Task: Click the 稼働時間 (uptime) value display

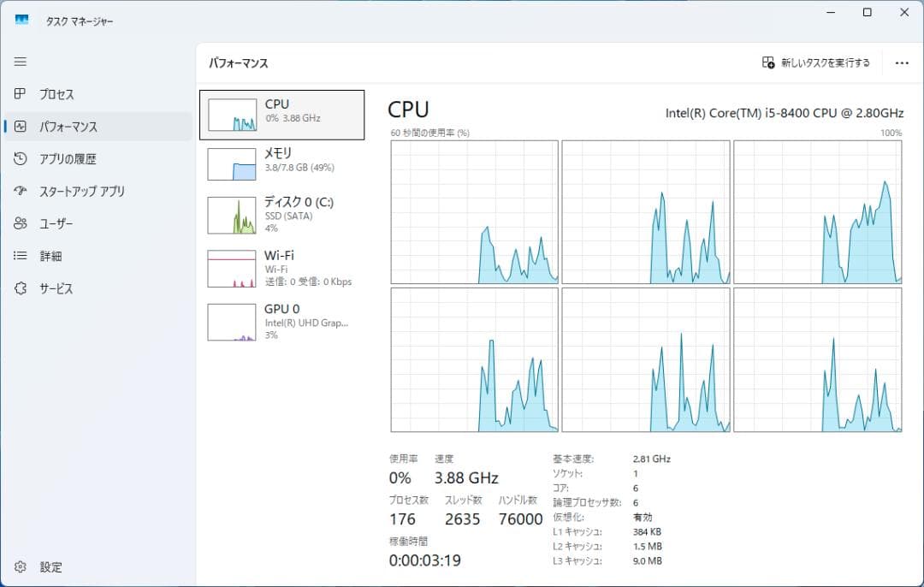Action: tap(423, 560)
